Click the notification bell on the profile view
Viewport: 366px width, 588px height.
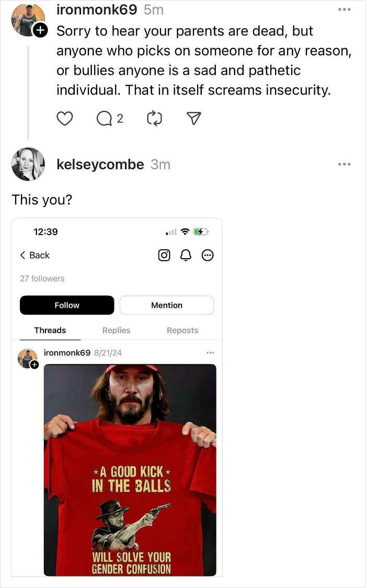tap(185, 255)
